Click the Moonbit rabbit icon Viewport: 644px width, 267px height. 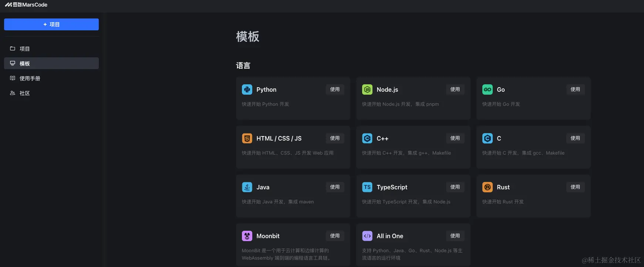(x=247, y=236)
